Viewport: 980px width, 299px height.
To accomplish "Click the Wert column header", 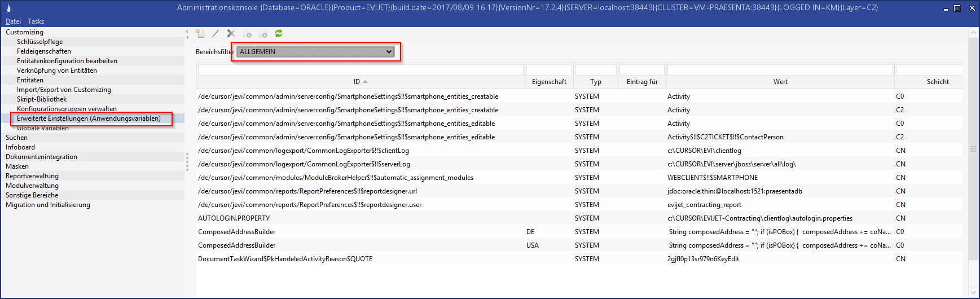I will pyautogui.click(x=780, y=82).
